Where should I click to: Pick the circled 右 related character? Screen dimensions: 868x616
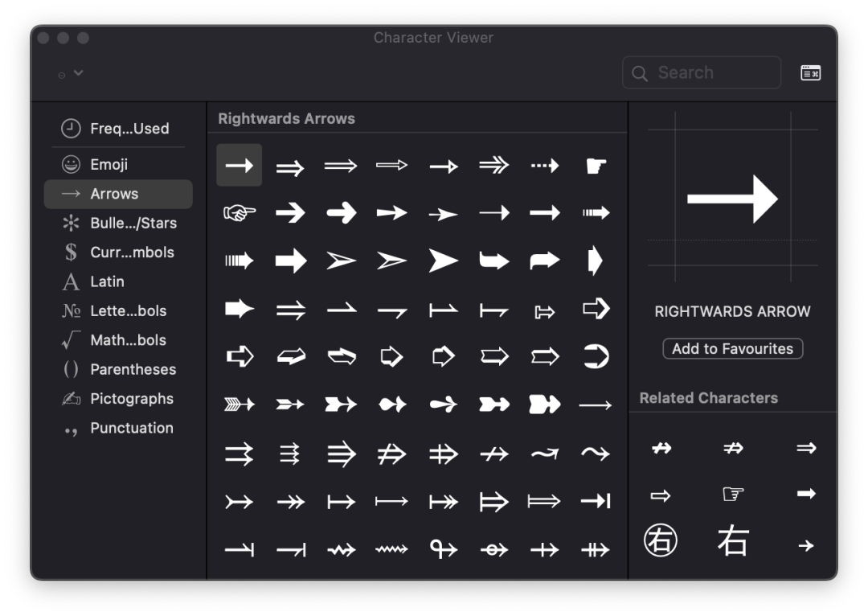pyautogui.click(x=661, y=540)
